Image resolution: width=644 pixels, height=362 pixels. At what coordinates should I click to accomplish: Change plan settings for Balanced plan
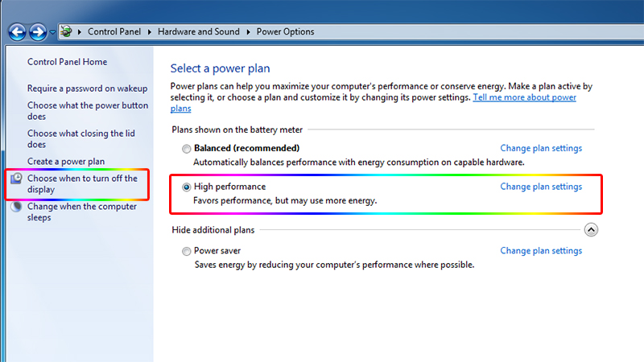pos(541,148)
